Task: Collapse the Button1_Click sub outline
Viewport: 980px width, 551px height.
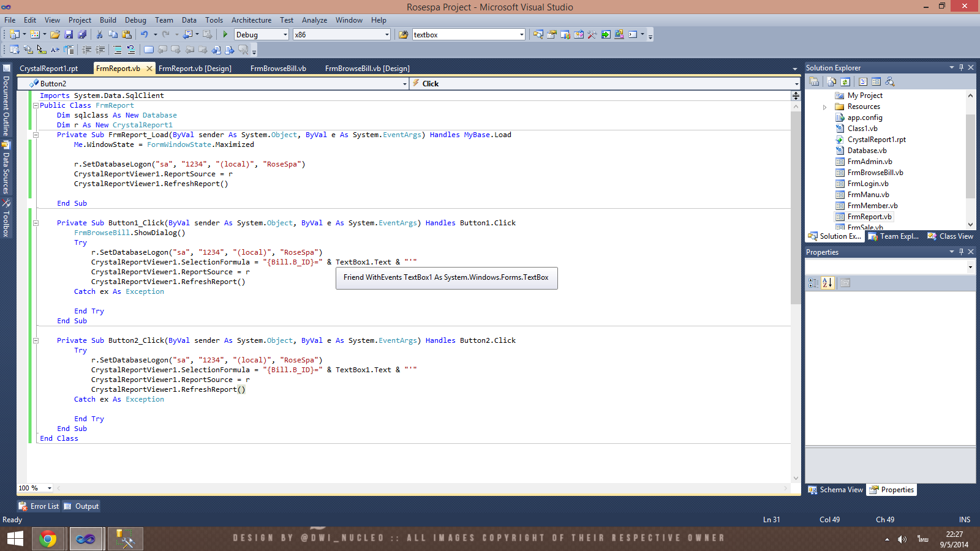Action: (x=36, y=223)
